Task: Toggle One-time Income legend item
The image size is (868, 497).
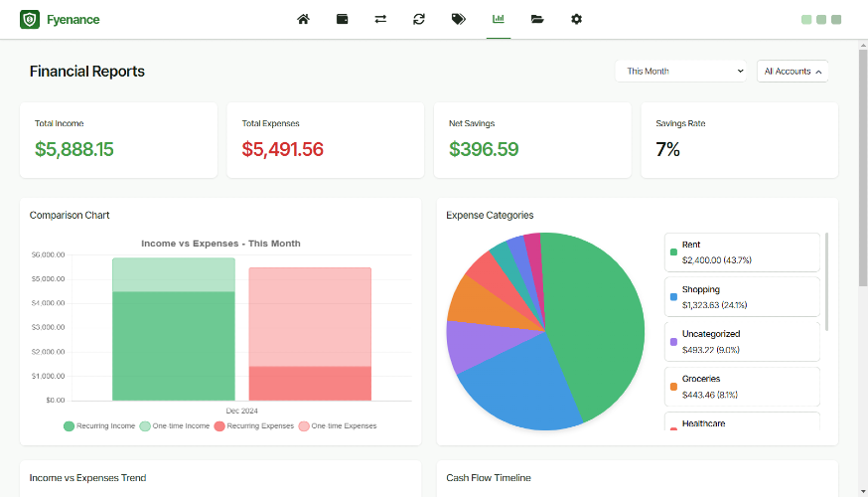Action: [x=175, y=426]
